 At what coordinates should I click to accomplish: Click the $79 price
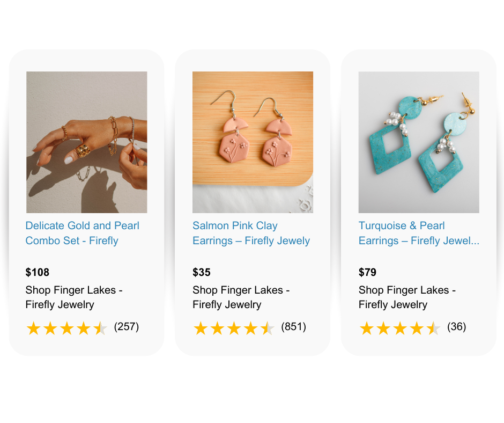tap(368, 272)
